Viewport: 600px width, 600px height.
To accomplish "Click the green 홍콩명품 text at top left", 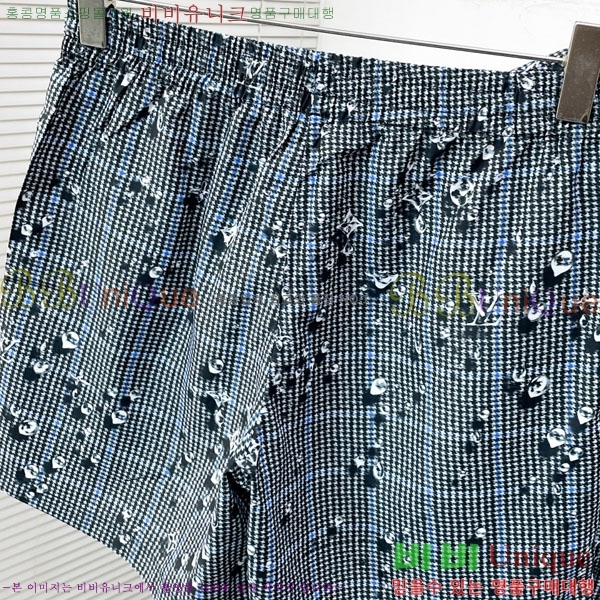I will point(31,13).
